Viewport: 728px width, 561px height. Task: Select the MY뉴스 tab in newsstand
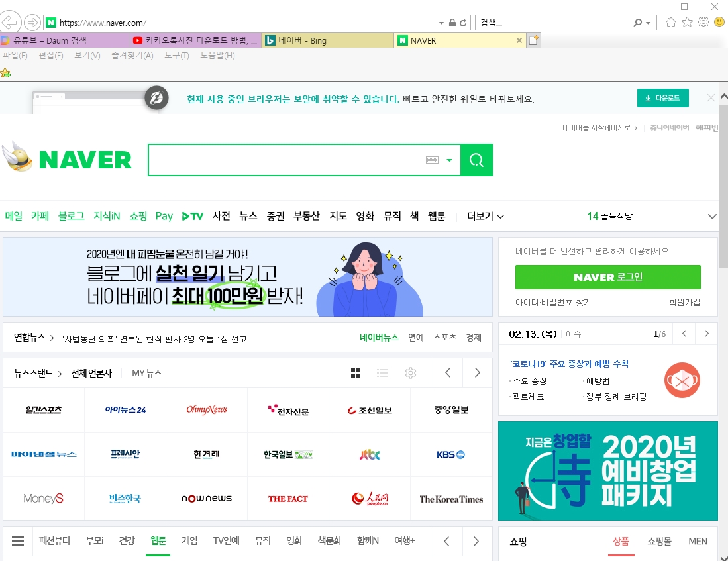pyautogui.click(x=146, y=373)
